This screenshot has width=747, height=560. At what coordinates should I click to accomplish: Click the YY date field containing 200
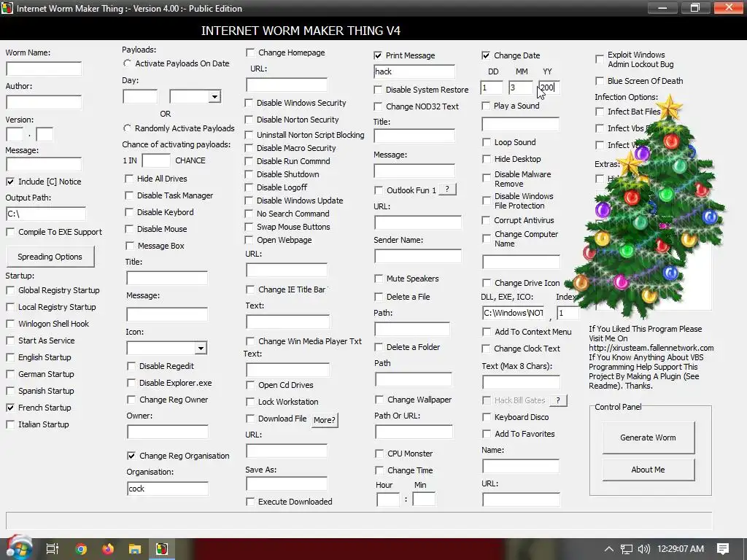[549, 87]
